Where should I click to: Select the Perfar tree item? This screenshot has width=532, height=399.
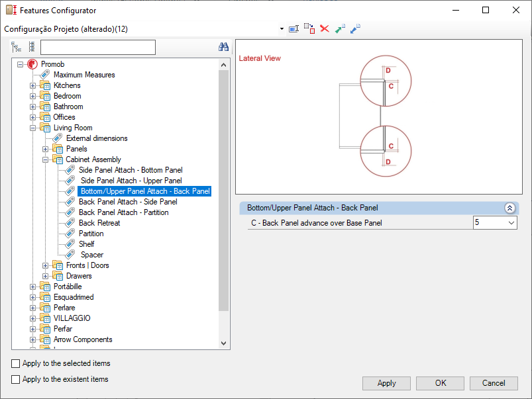click(63, 328)
